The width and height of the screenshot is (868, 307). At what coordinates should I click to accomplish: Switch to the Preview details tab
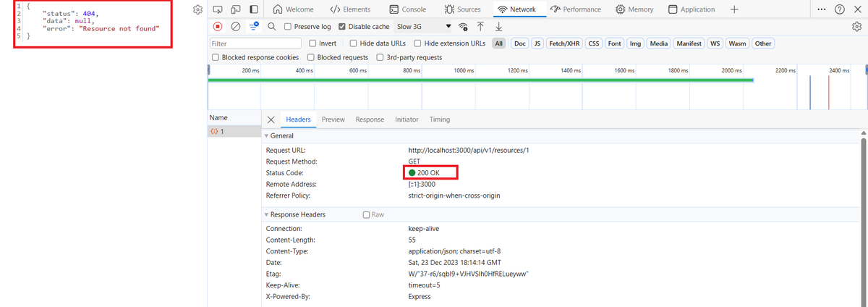tap(333, 119)
